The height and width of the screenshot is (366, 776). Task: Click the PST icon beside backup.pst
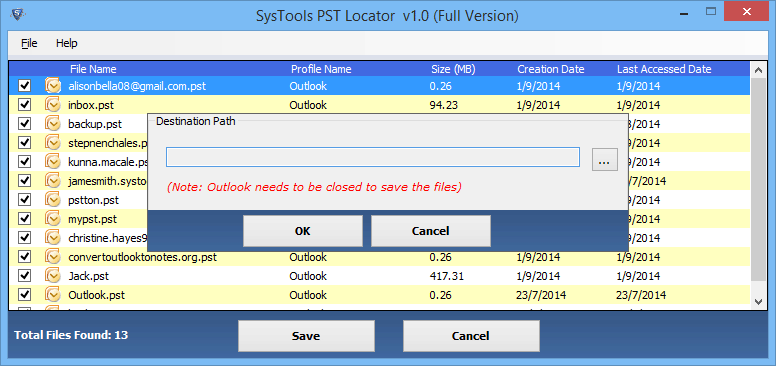tap(53, 124)
